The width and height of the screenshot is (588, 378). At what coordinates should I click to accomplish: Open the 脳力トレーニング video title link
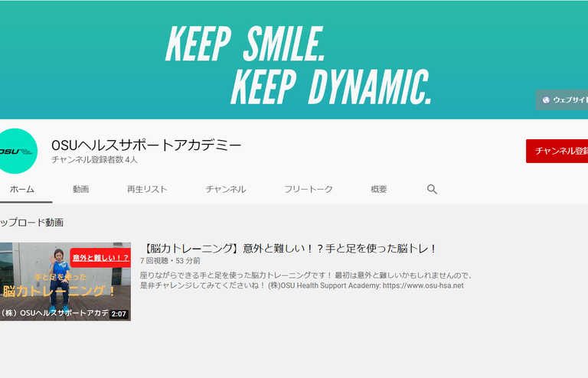(290, 249)
